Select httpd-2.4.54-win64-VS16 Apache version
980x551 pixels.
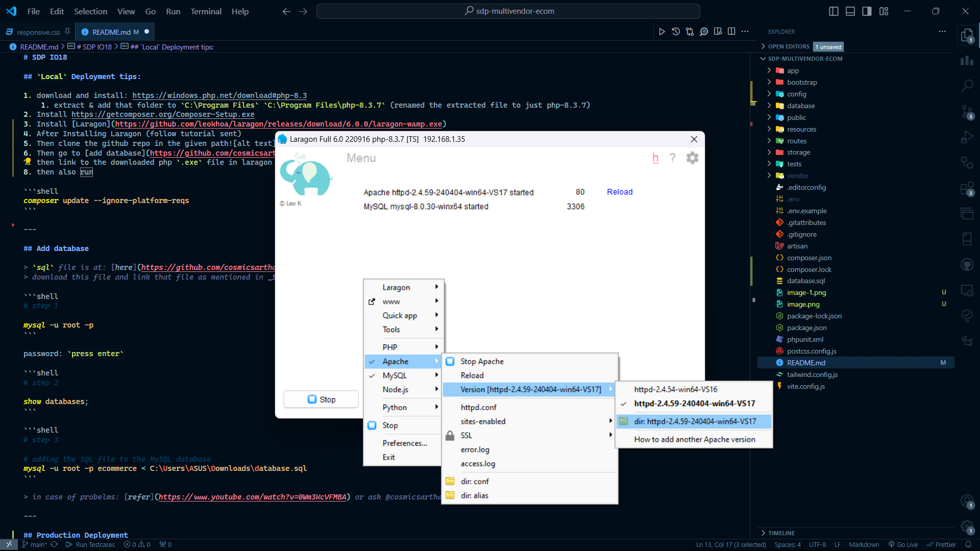tap(676, 389)
